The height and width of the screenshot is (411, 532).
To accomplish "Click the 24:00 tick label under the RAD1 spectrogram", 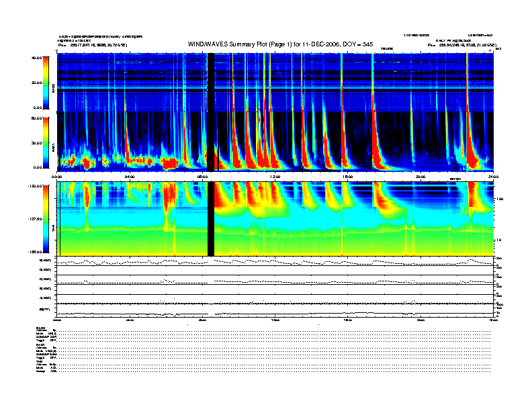I will pos(493,177).
